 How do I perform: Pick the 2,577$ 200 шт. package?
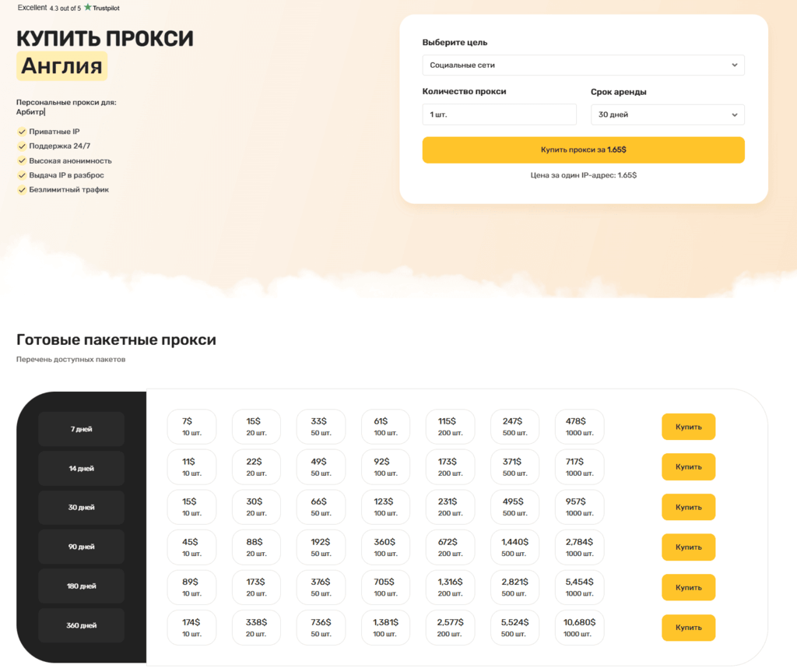point(451,628)
